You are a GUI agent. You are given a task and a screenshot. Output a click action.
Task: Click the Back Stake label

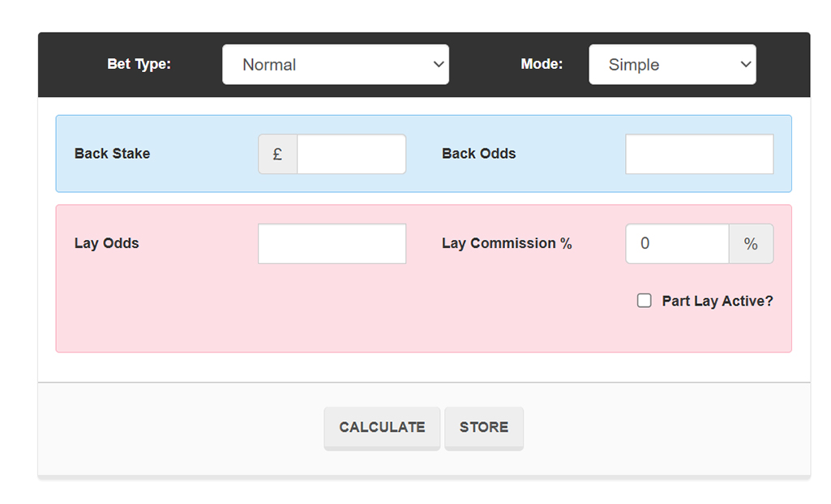112,154
